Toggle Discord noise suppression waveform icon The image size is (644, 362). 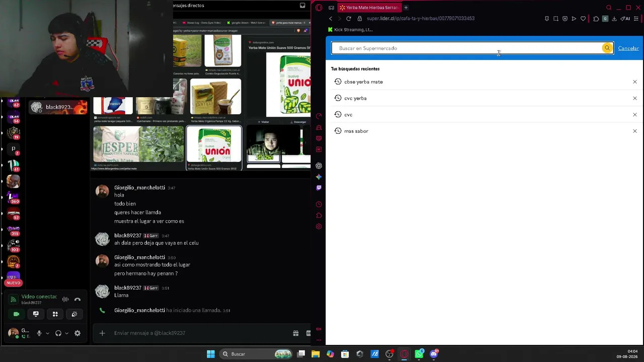(65, 300)
